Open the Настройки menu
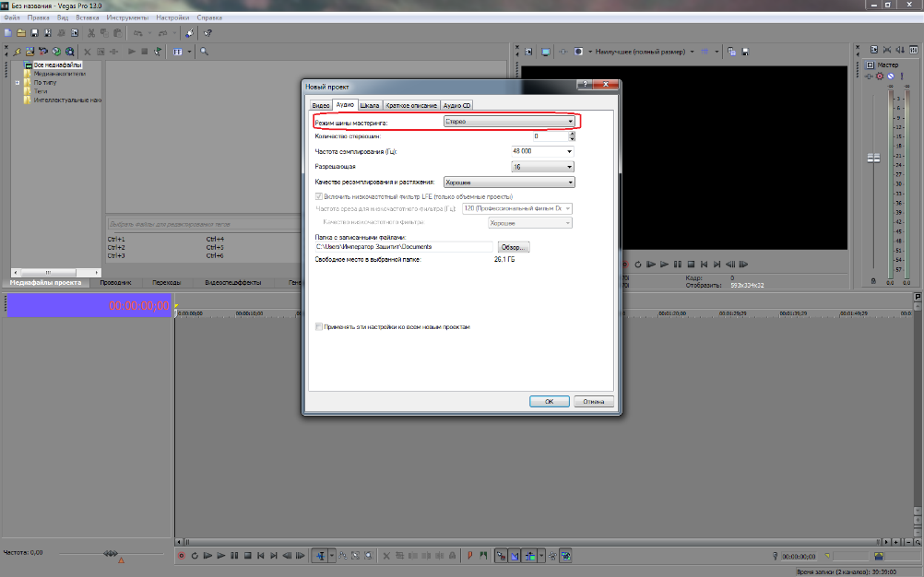This screenshot has height=577, width=924. (x=172, y=18)
